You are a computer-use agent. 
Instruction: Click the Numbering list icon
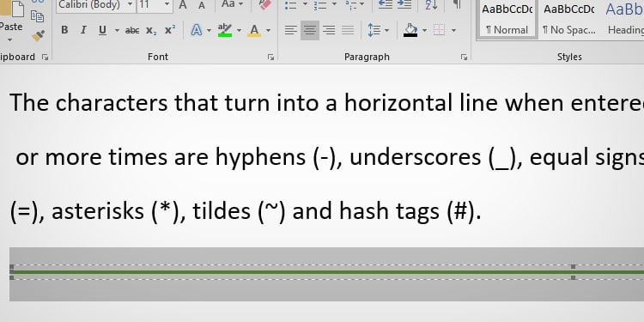tap(320, 5)
